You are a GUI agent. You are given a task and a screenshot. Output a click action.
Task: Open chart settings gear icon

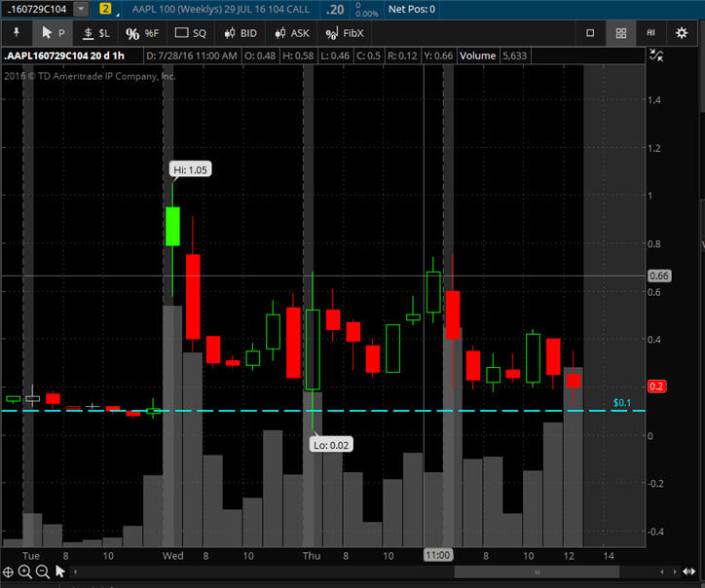(x=682, y=33)
